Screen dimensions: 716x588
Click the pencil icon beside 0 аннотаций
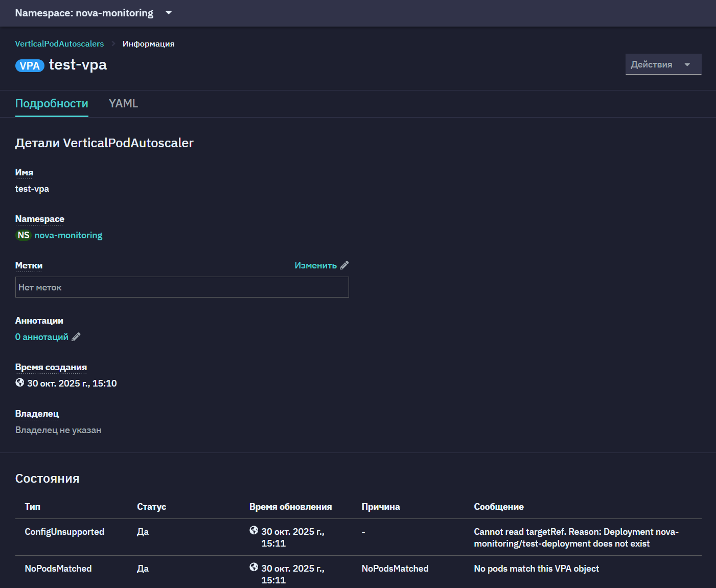[x=76, y=337]
